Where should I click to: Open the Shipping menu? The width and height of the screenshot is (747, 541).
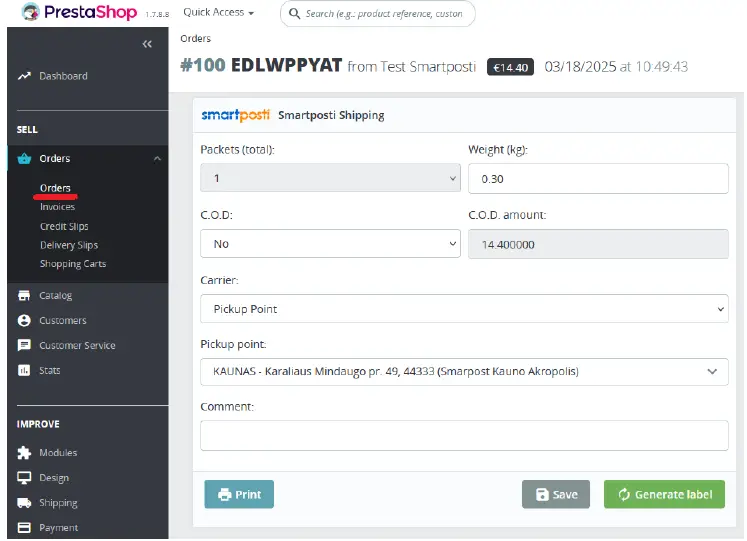(x=58, y=503)
